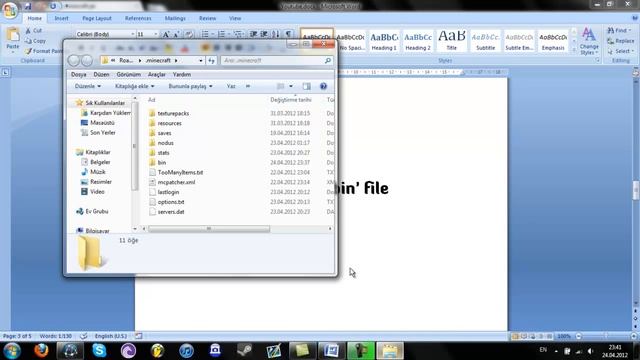
Task: Open the Word Office button menu
Action: (9, 10)
